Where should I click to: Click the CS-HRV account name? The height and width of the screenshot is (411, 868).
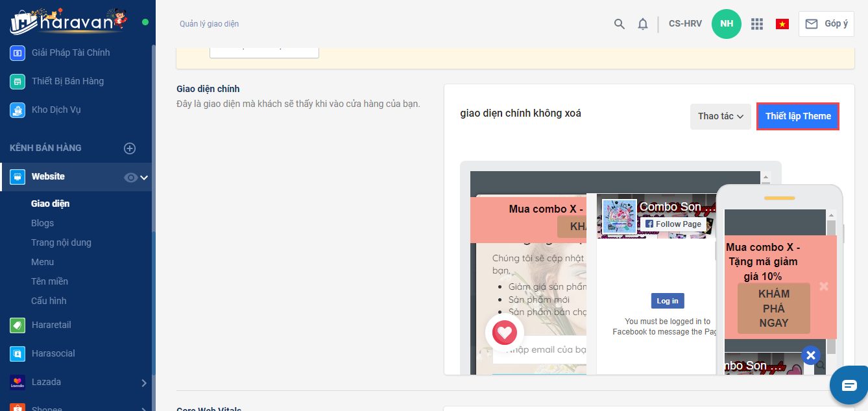pos(685,24)
